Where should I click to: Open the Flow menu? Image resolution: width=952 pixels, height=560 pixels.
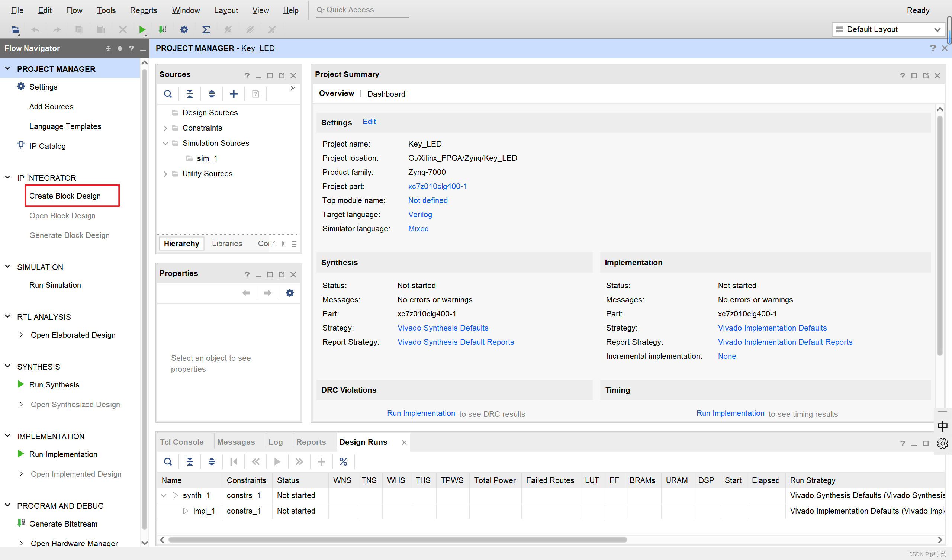click(x=74, y=10)
